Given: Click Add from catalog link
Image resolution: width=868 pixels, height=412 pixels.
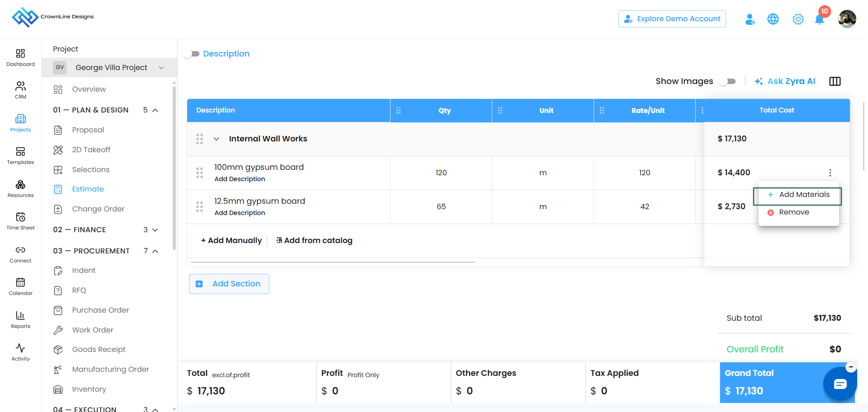Looking at the screenshot, I should pos(314,240).
